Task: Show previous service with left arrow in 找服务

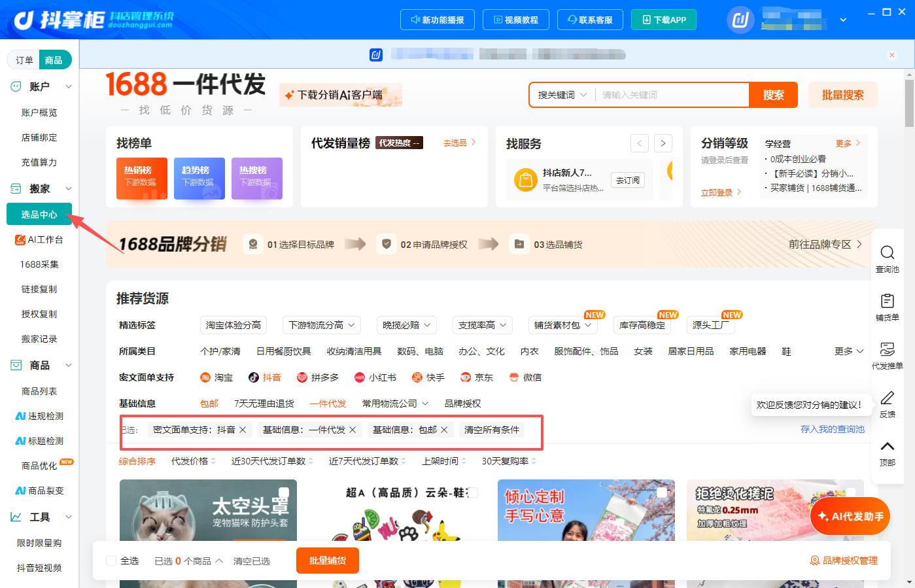Action: pos(640,143)
